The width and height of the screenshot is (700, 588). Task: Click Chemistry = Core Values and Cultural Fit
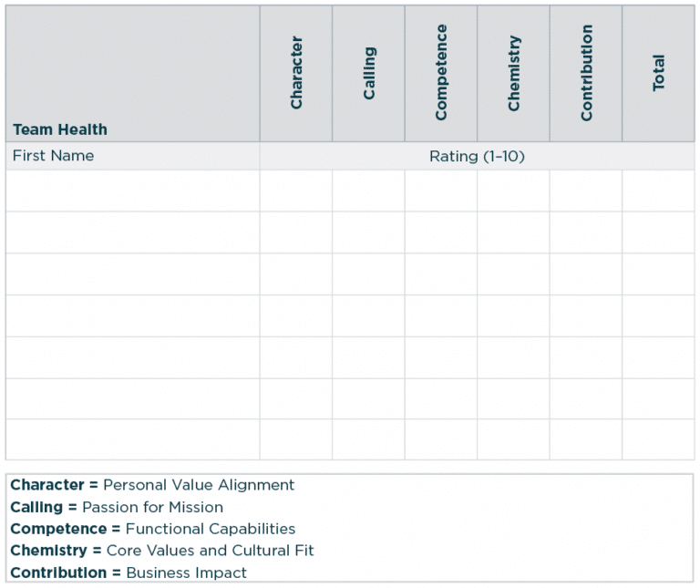tap(162, 551)
